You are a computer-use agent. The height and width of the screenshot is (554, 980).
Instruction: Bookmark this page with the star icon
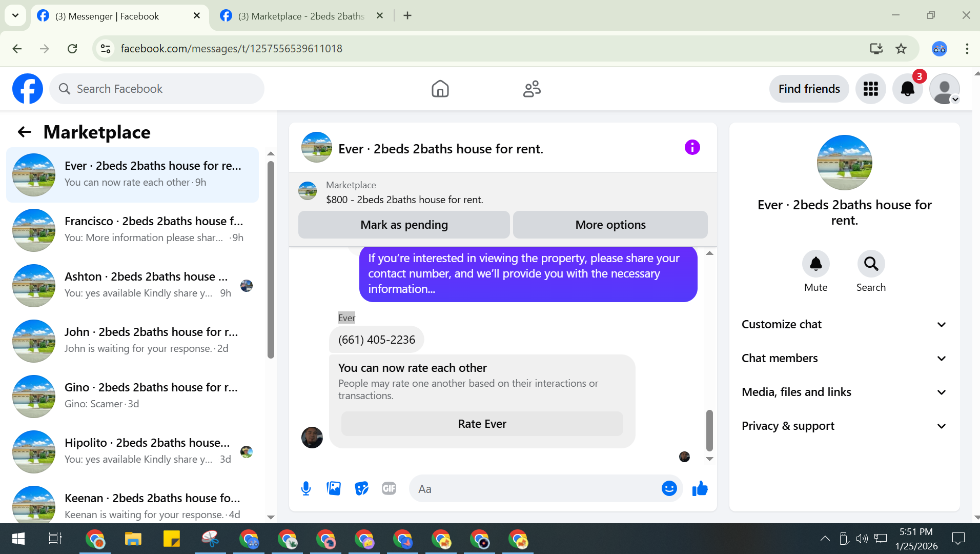coord(901,49)
